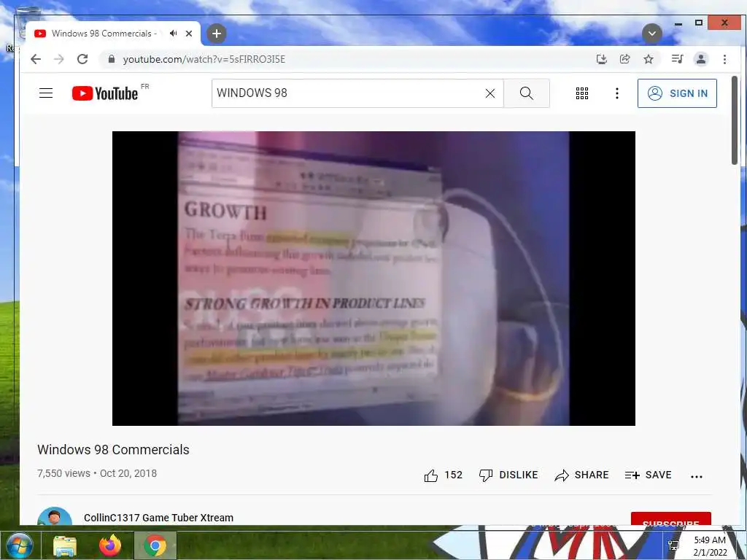Clear the search box with the X
This screenshot has width=747, height=560.
click(x=490, y=93)
